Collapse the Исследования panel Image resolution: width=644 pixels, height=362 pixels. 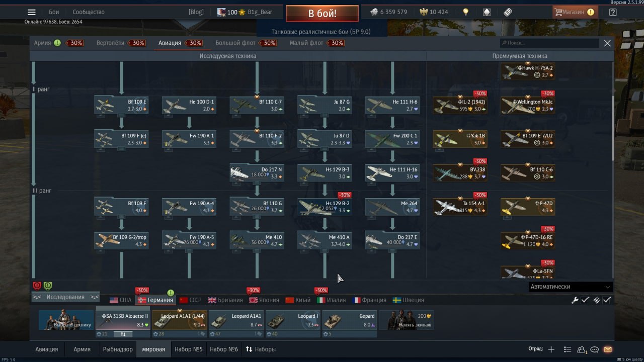pyautogui.click(x=65, y=297)
